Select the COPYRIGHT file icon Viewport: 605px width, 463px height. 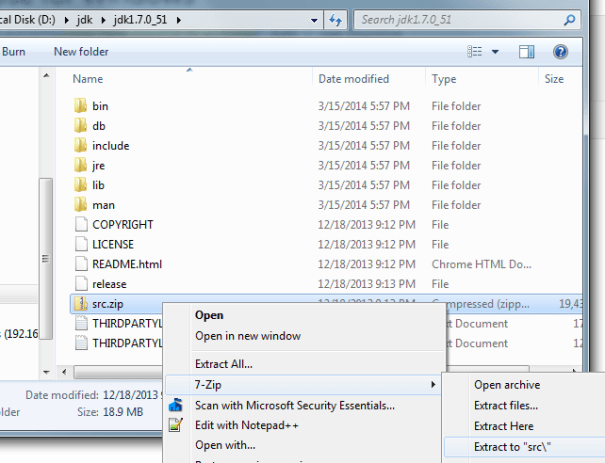[x=81, y=224]
